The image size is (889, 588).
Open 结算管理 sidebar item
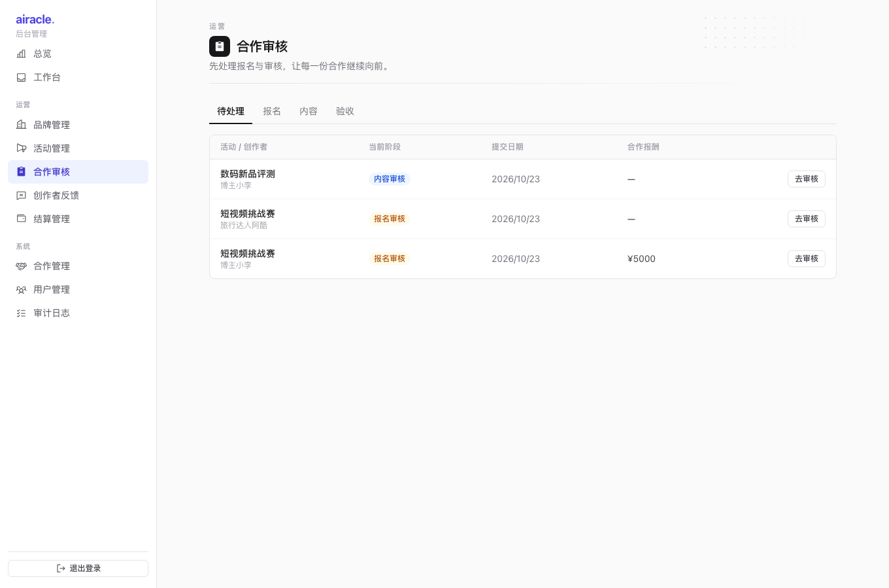78,219
